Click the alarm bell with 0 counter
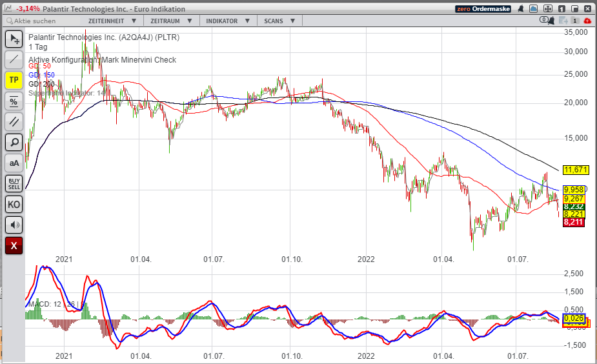This screenshot has height=364, width=597. [547, 21]
